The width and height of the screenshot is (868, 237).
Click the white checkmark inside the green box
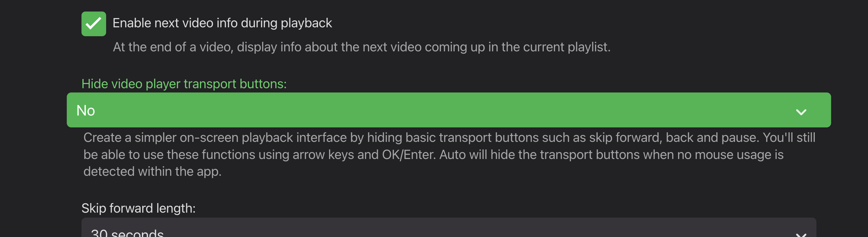[93, 23]
